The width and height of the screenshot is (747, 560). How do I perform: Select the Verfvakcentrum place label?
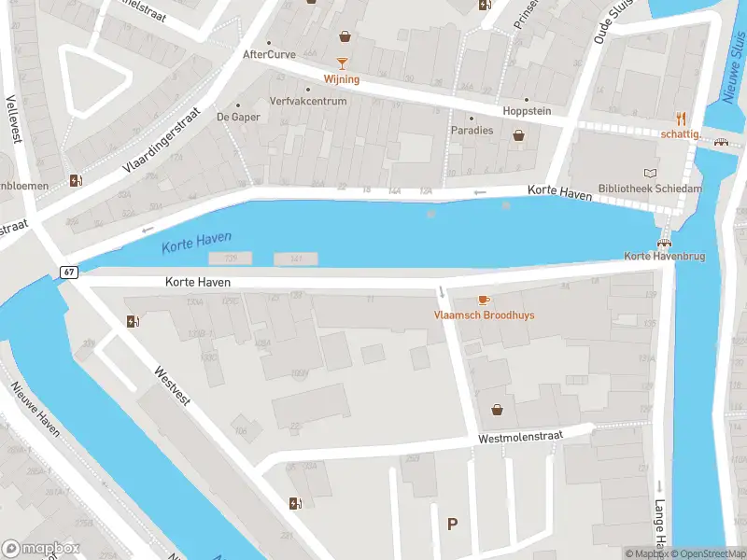308,101
